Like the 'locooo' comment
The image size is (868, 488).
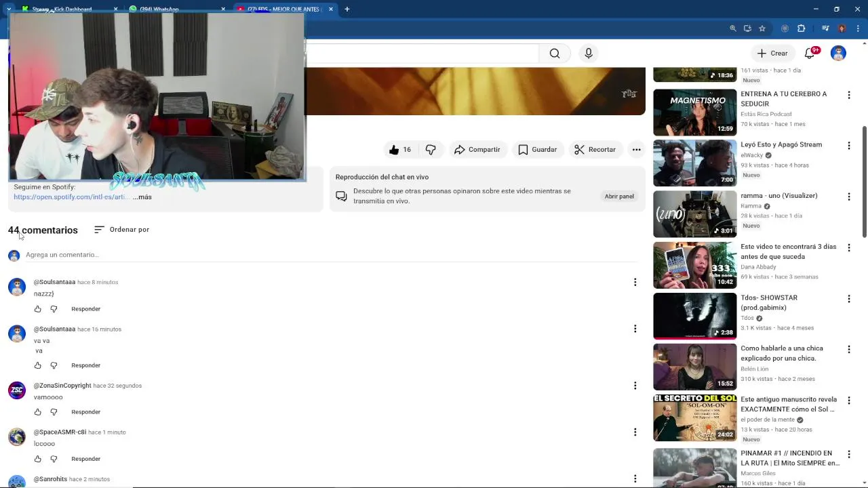coord(38,459)
